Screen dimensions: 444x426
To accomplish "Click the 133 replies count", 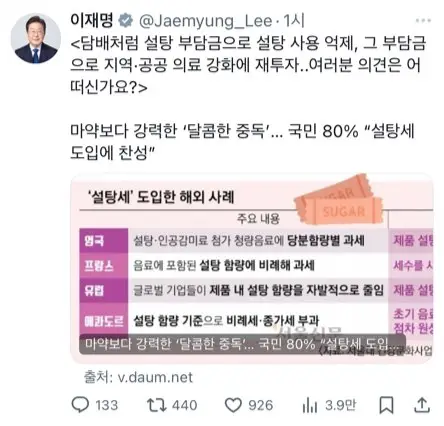I will tap(107, 405).
